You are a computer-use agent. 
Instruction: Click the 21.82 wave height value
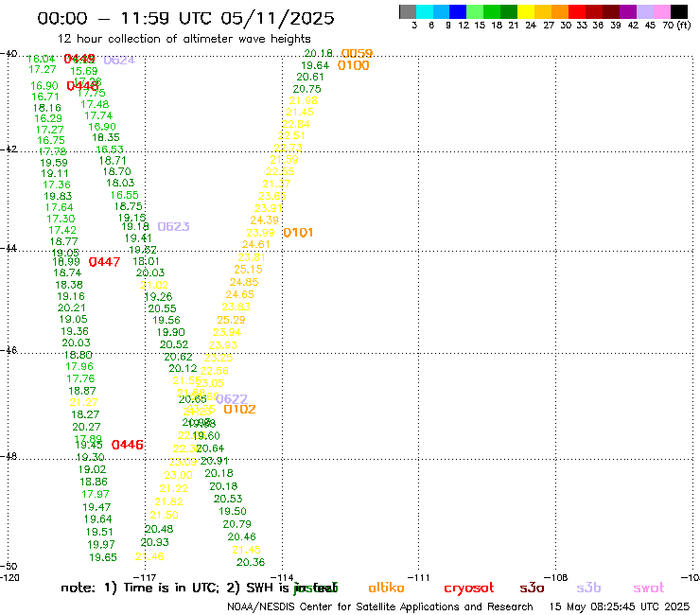coord(168,502)
